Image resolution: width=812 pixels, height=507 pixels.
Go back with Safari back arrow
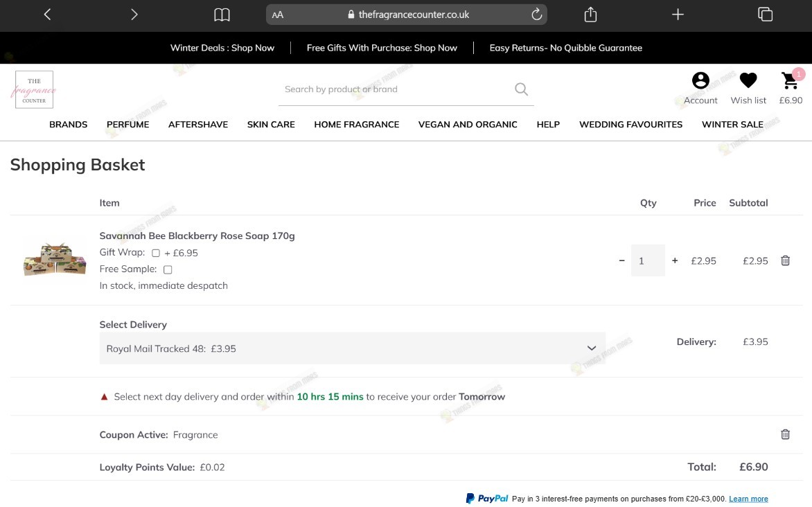coord(47,15)
